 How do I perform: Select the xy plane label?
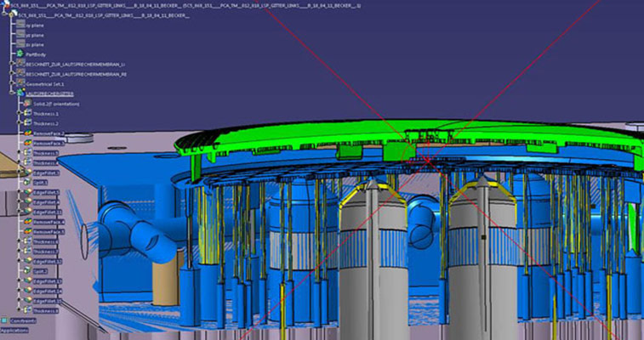point(35,25)
